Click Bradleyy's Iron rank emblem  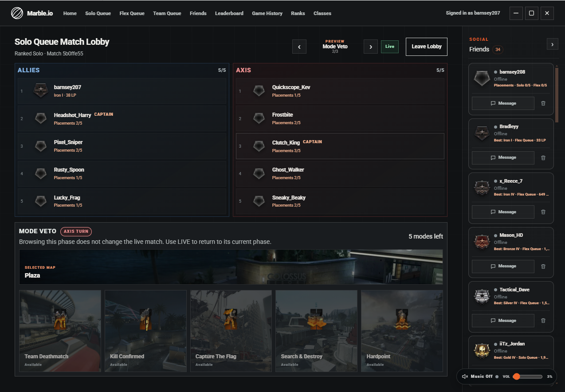[x=482, y=133]
